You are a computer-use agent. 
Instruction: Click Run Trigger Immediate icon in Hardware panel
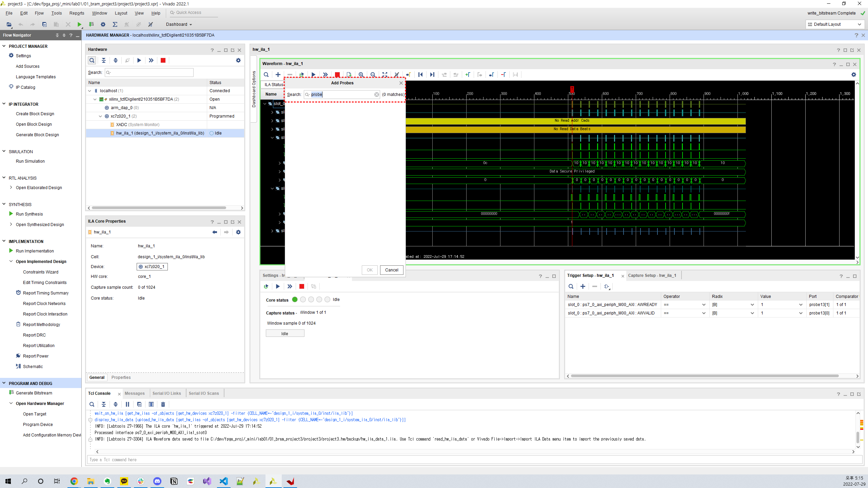point(151,60)
